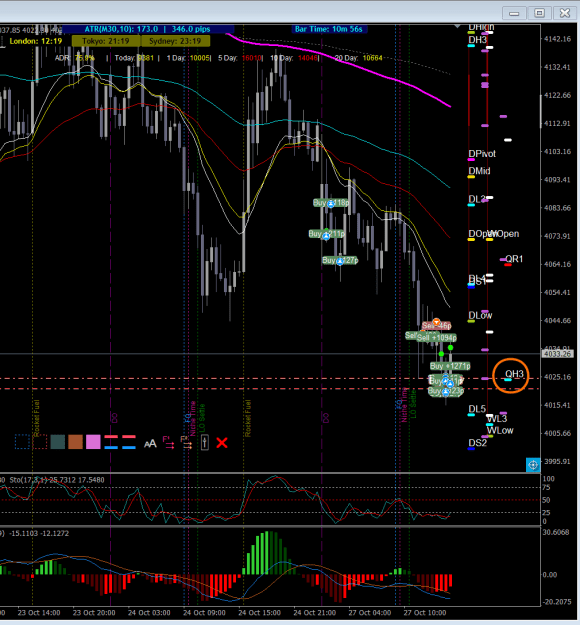Click the blue crosshair button on chart
The image size is (580, 625).
tap(533, 465)
